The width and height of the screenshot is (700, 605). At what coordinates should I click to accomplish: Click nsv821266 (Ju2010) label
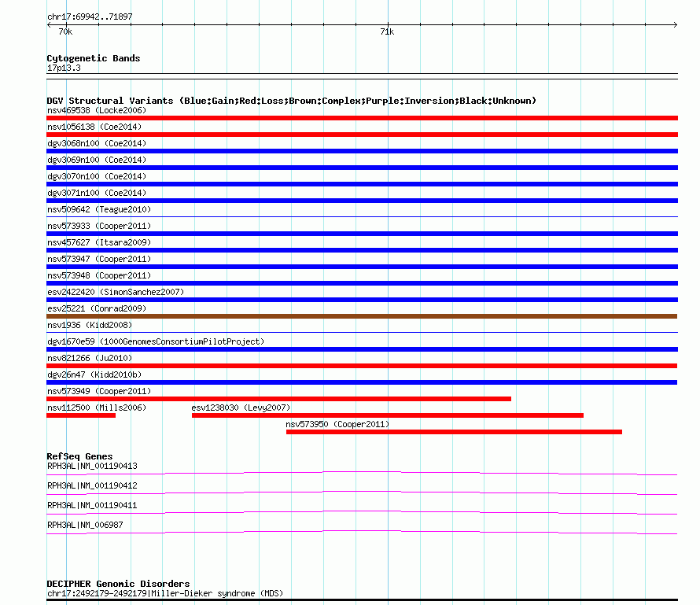pos(90,358)
